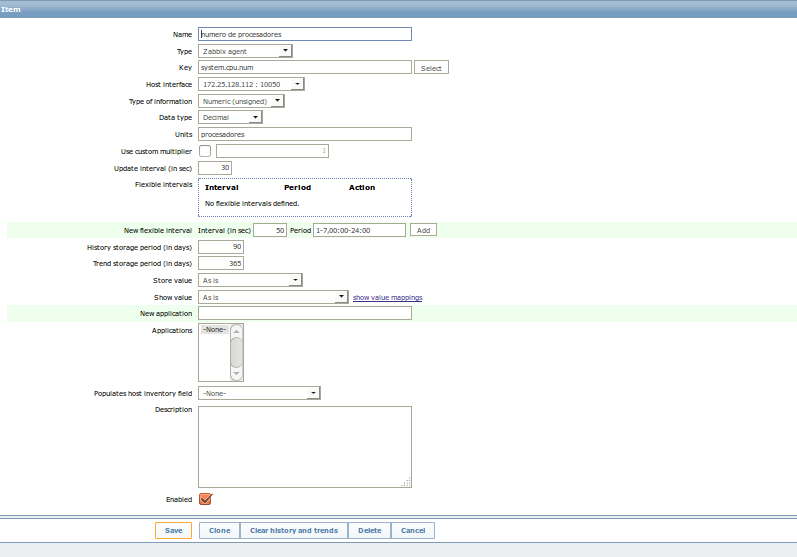
Task: Click the Clone button
Action: (x=220, y=530)
